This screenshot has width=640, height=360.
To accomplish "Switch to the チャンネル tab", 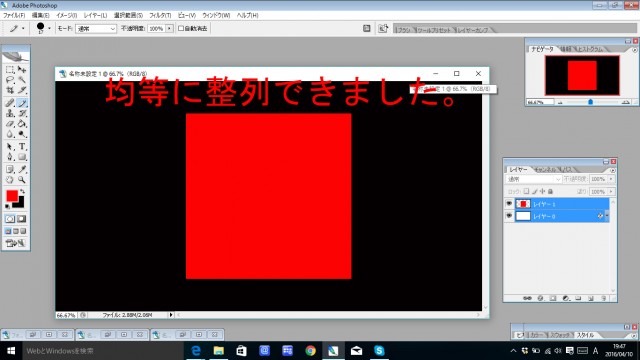I will pos(546,169).
